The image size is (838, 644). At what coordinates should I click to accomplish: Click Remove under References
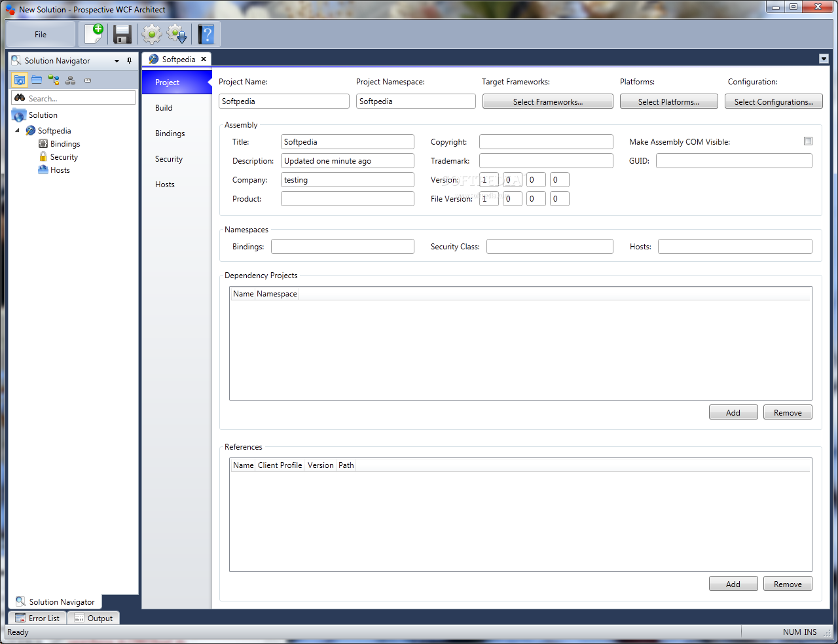pyautogui.click(x=788, y=584)
